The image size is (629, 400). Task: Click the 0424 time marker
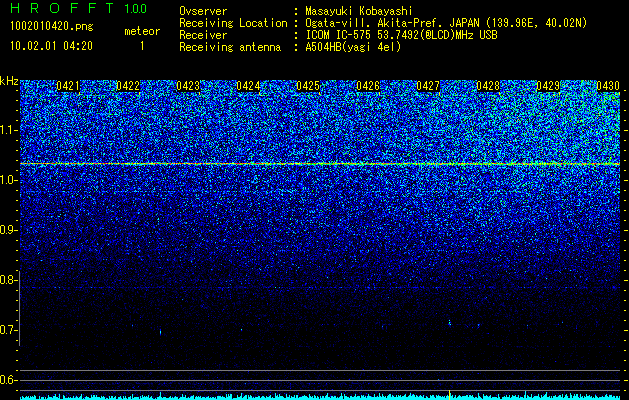pos(248,86)
